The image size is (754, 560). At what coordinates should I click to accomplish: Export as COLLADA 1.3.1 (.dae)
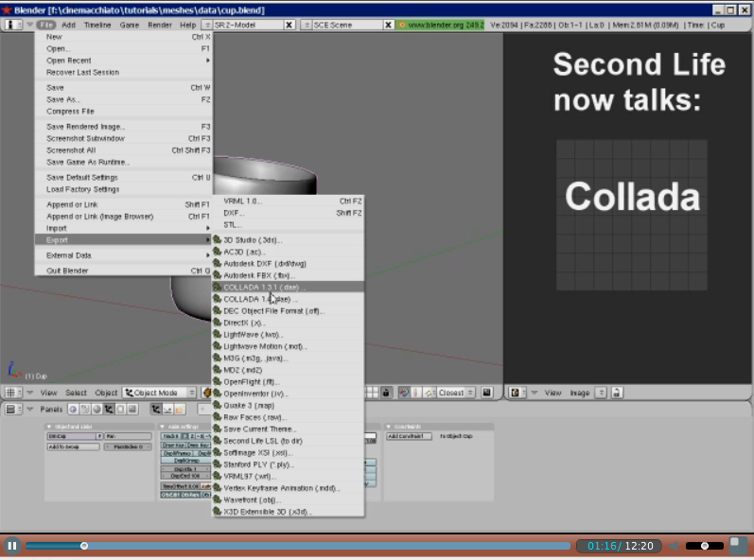pyautogui.click(x=288, y=287)
